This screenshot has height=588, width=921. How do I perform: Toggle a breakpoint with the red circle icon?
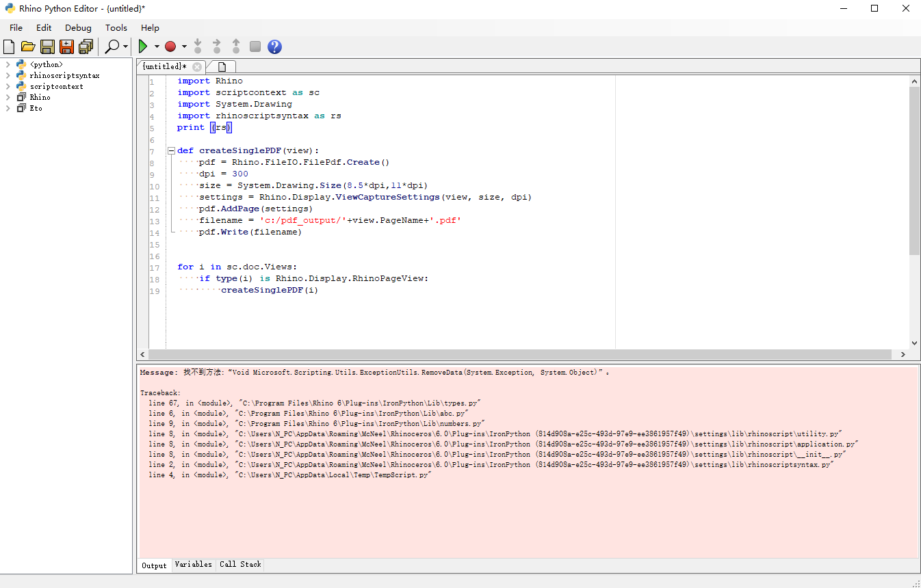pyautogui.click(x=170, y=46)
